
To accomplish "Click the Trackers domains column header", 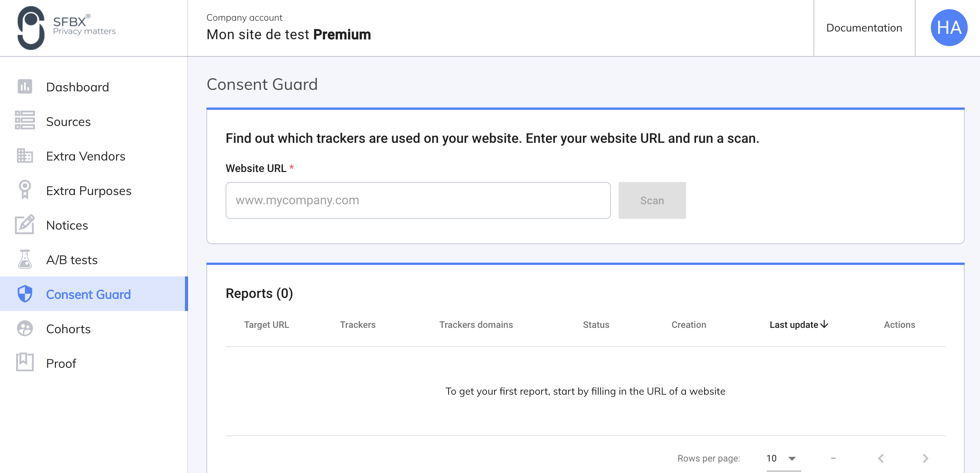I will [476, 324].
